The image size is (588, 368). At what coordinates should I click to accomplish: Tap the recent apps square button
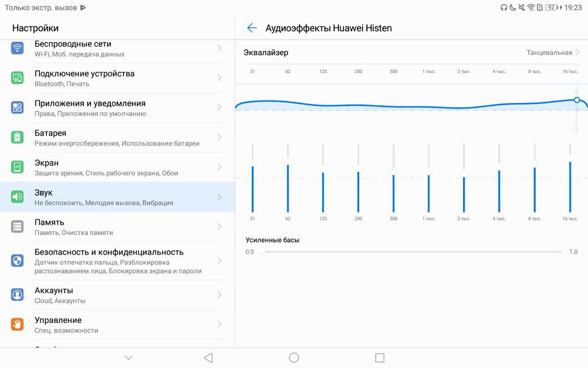379,358
